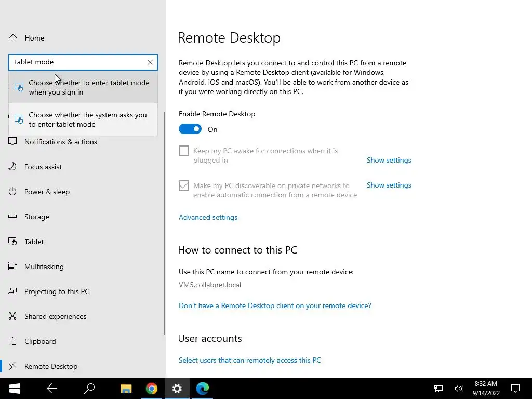Click the Focus assist moon icon
Viewport: 532px width, 399px height.
pos(12,167)
